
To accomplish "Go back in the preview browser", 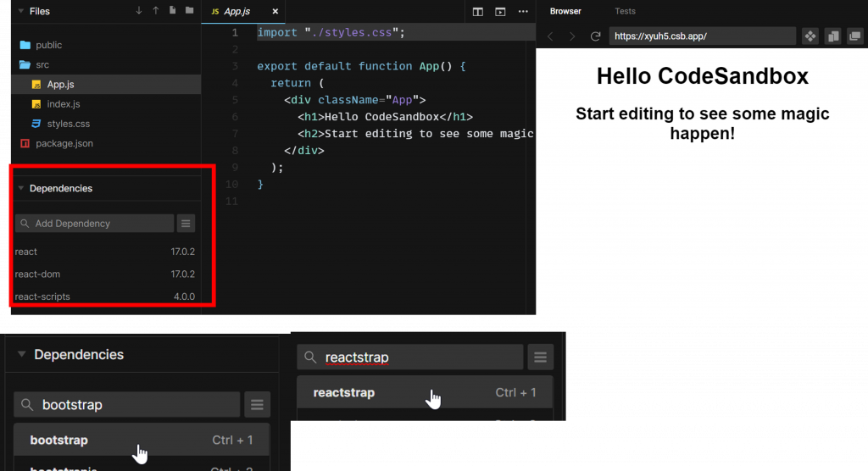I will tap(550, 36).
